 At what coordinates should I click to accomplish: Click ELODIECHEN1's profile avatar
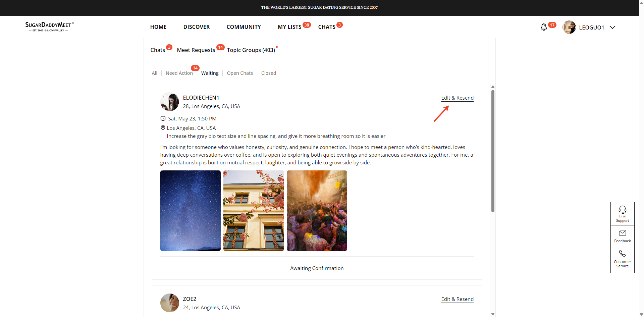click(170, 102)
